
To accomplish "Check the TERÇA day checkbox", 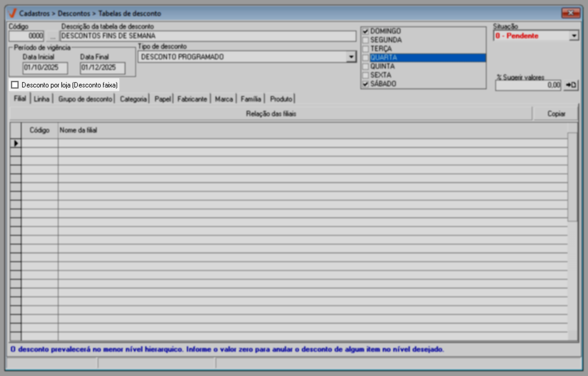I will click(366, 49).
